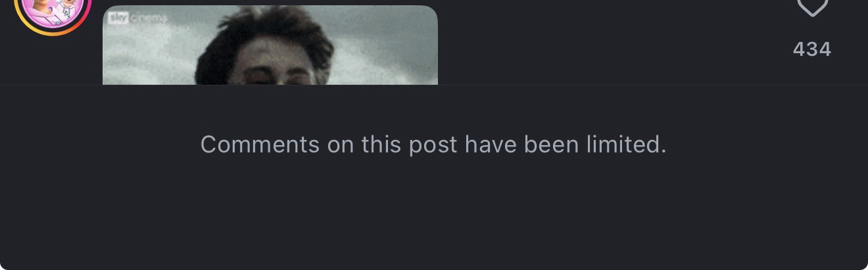868x270 pixels.
Task: Click the word 'Comments' in the notice
Action: click(x=260, y=145)
